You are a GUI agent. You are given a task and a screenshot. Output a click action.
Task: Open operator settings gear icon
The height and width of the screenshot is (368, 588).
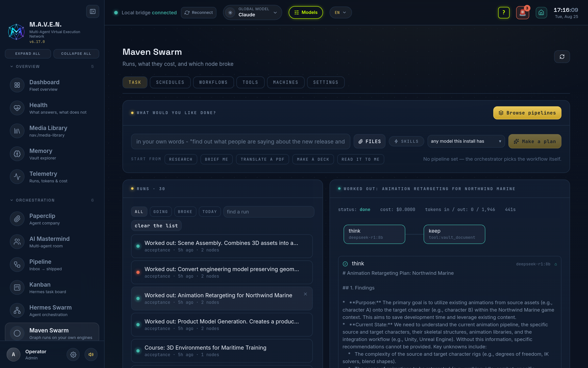(73, 354)
